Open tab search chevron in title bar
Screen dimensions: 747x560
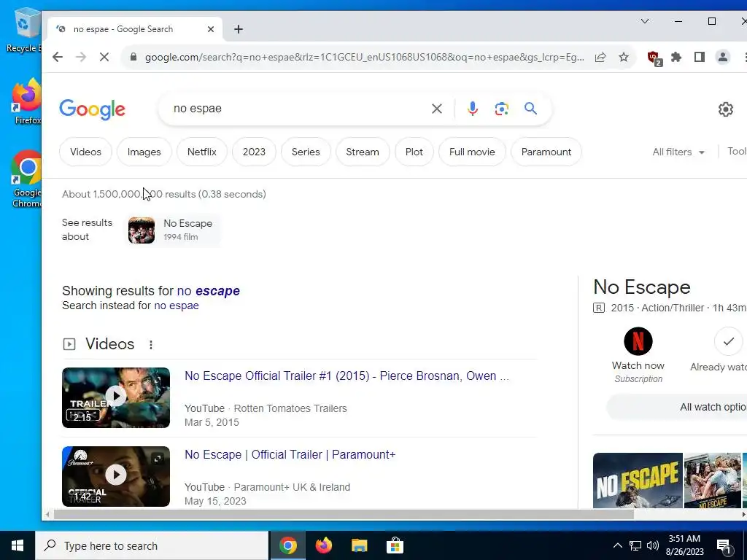(x=645, y=21)
